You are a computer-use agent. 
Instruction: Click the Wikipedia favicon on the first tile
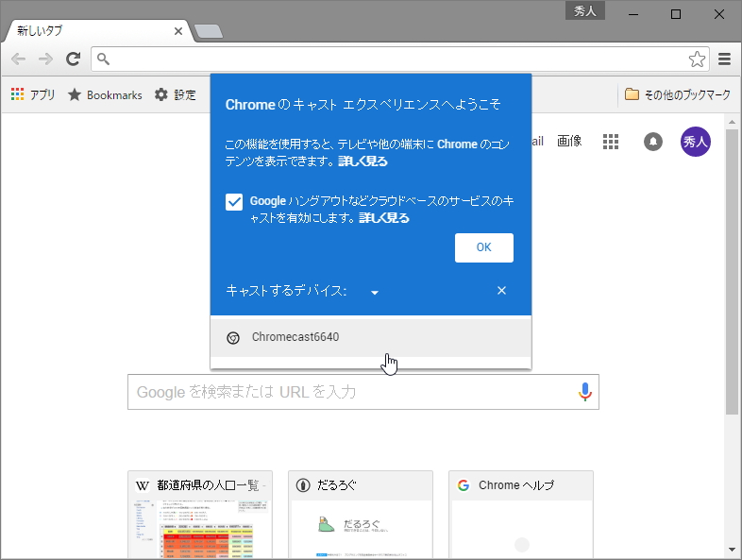tap(143, 485)
